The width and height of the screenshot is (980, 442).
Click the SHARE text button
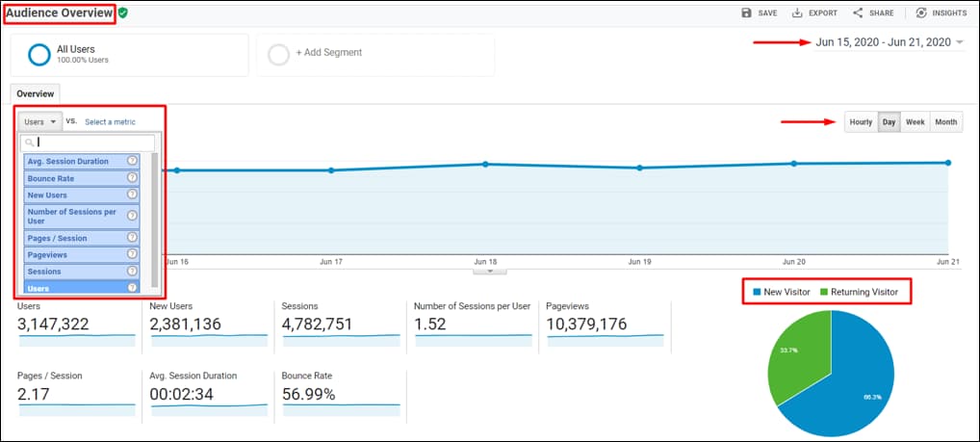pos(881,13)
